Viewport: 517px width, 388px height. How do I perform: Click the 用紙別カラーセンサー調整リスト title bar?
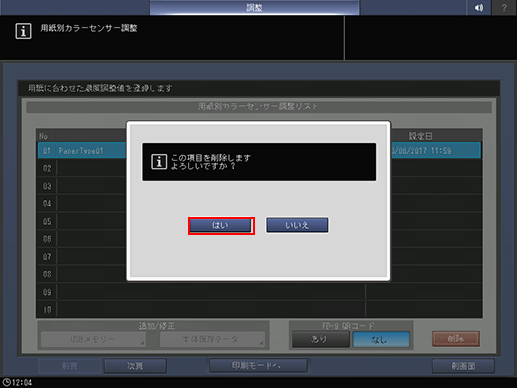tap(259, 107)
